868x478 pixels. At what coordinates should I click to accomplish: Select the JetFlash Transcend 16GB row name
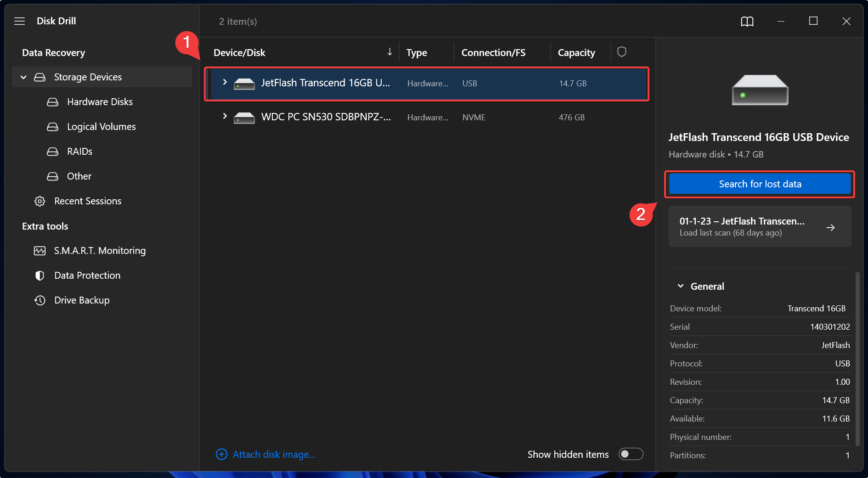click(x=325, y=83)
